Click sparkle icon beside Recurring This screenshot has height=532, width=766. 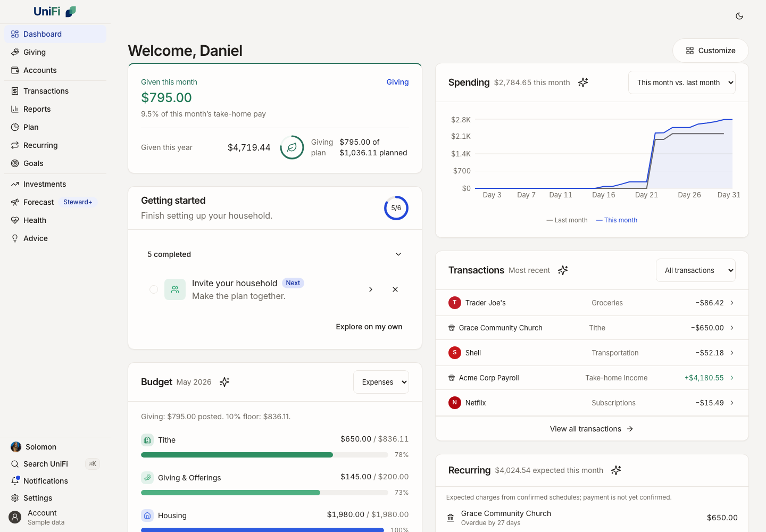(x=616, y=470)
